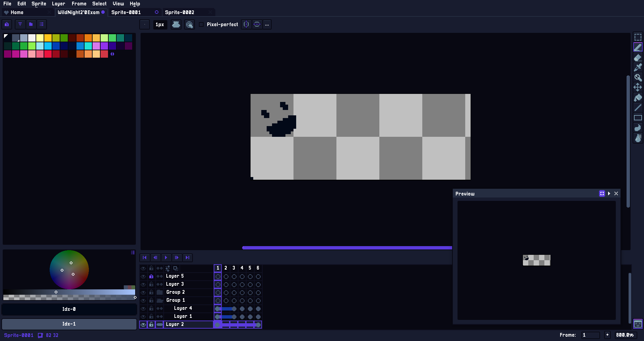The width and height of the screenshot is (644, 341).
Task: Play the animation in the timeline
Action: pos(166,258)
